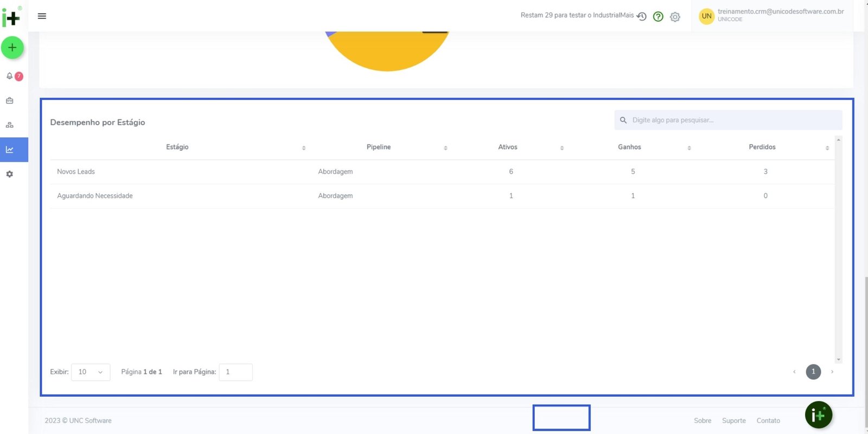Select the chart reports icon in sidebar
Screen dimensions: 868x434
point(10,150)
